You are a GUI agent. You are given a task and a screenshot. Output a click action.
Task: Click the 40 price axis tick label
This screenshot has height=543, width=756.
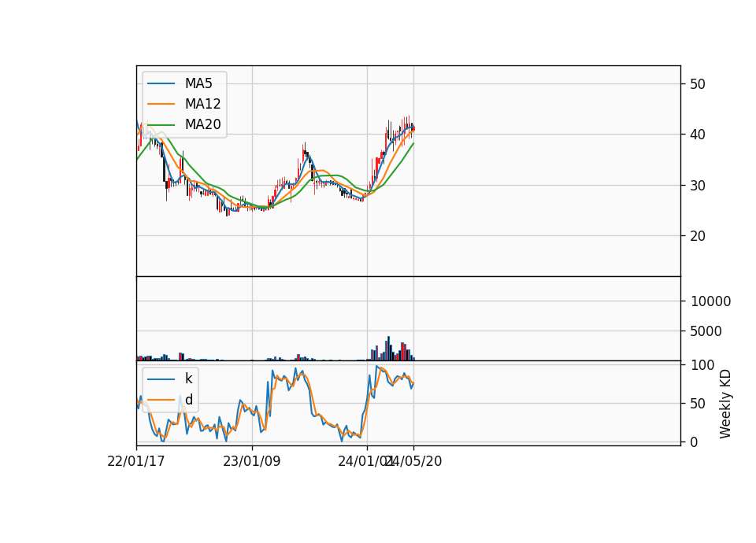[698, 135]
